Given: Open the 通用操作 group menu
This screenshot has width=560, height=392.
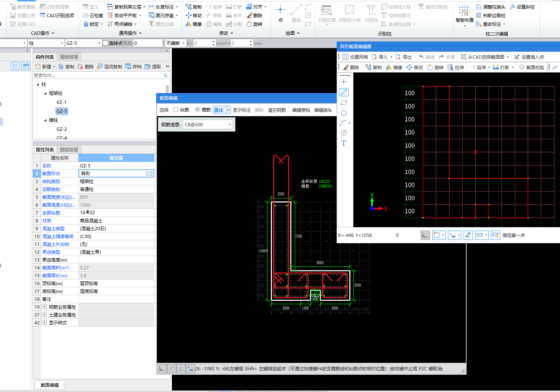Looking at the screenshot, I should (x=130, y=33).
